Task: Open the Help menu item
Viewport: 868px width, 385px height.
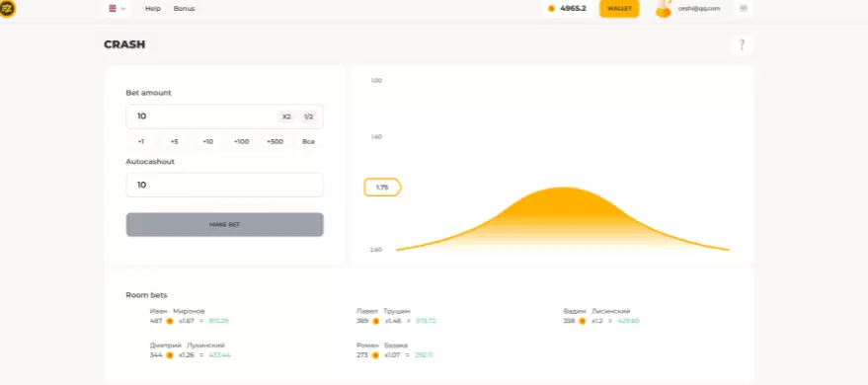Action: tap(153, 8)
